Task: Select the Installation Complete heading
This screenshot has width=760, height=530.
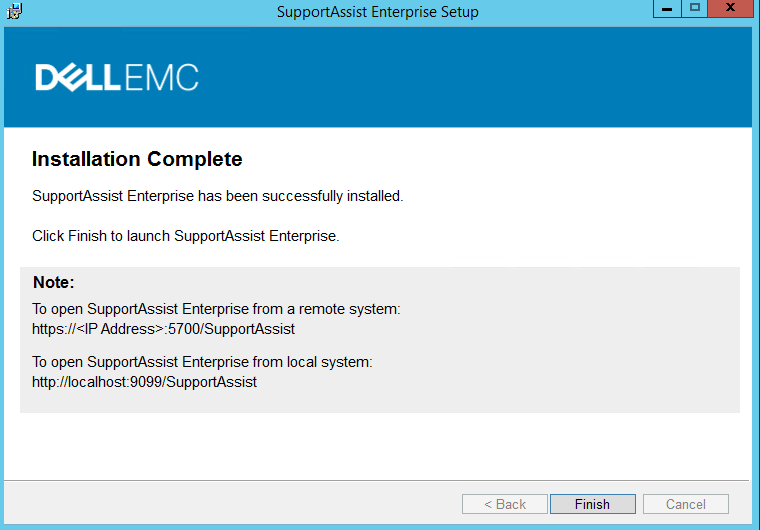Action: coord(137,159)
